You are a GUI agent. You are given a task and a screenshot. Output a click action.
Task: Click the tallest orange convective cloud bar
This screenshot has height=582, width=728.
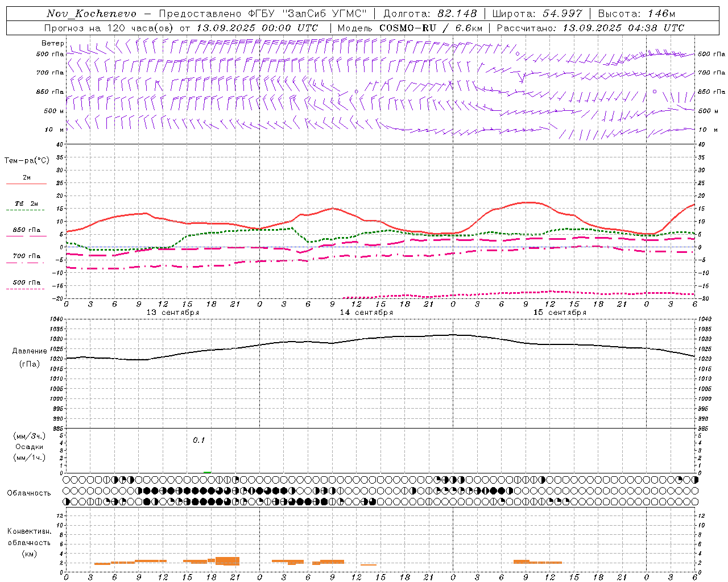[x=227, y=561]
